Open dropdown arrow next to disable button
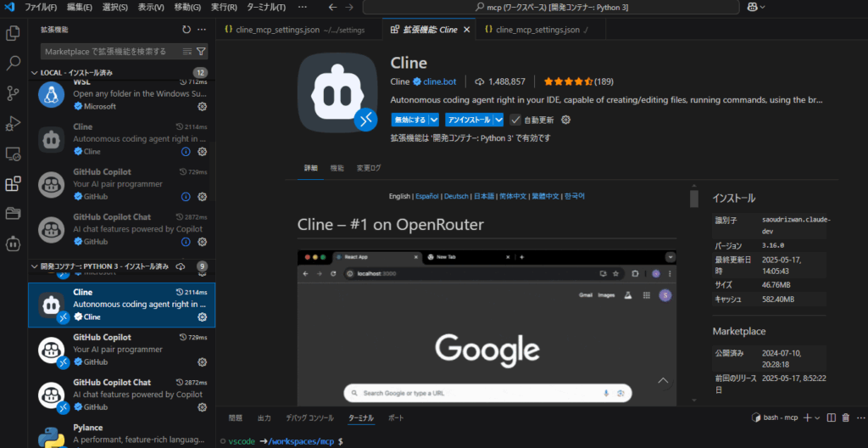The height and width of the screenshot is (448, 868). coord(434,120)
